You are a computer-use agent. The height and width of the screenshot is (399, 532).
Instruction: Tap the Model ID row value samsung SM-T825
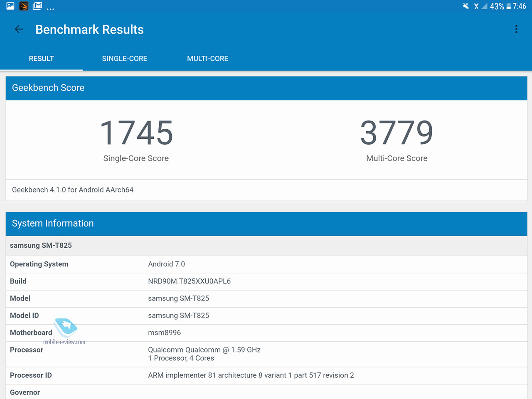[178, 315]
